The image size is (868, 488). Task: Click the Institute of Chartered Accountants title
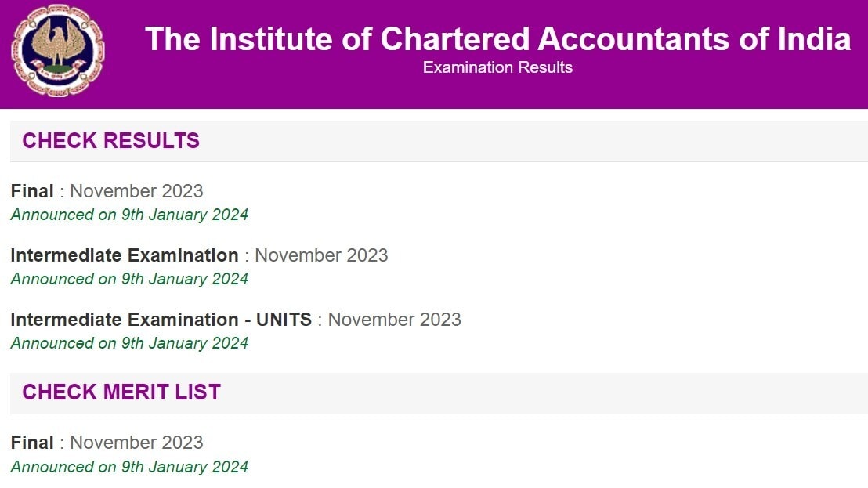pyautogui.click(x=497, y=39)
